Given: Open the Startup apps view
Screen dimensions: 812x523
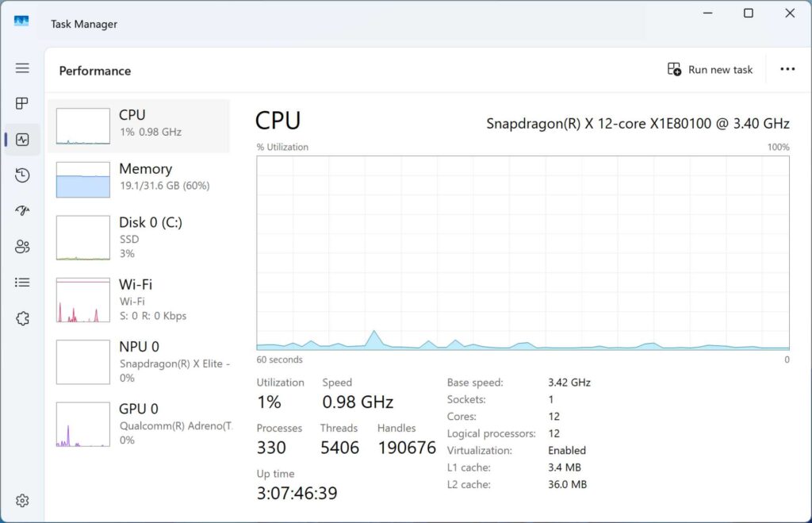Looking at the screenshot, I should (21, 210).
